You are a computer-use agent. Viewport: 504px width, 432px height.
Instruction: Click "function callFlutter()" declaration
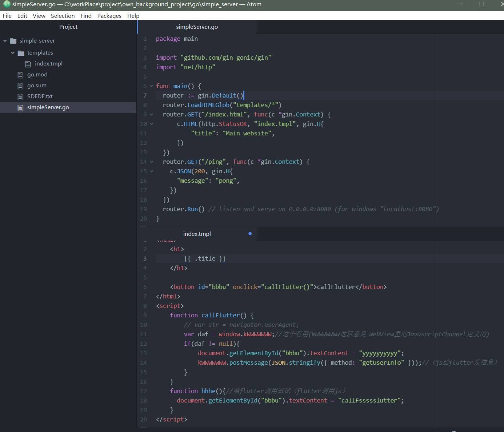tap(208, 316)
